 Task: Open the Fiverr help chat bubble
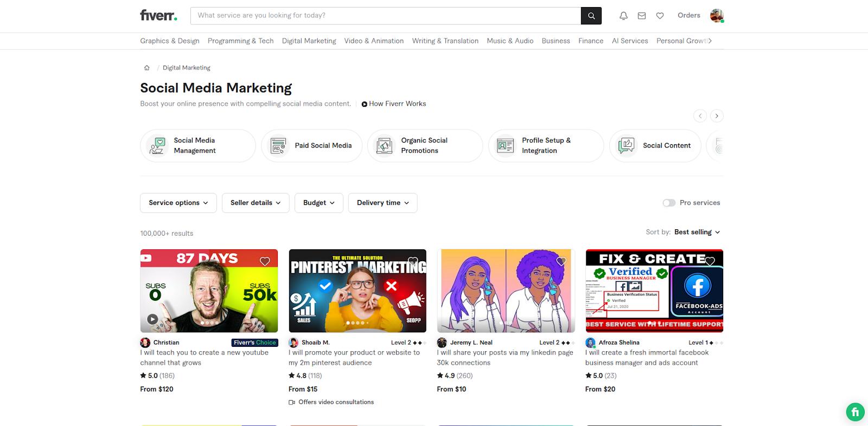855,412
